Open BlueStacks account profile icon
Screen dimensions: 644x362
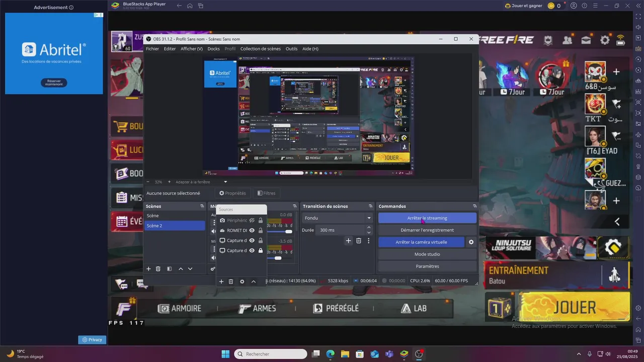pyautogui.click(x=573, y=6)
